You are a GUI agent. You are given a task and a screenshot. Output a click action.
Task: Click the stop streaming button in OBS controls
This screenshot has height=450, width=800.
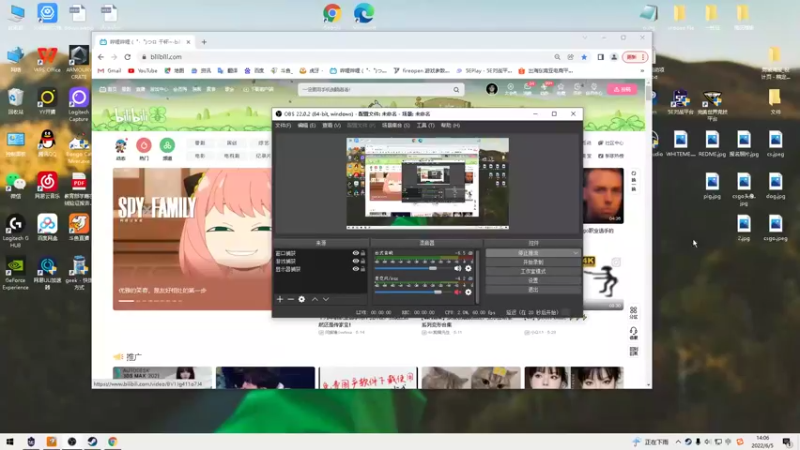coord(529,253)
